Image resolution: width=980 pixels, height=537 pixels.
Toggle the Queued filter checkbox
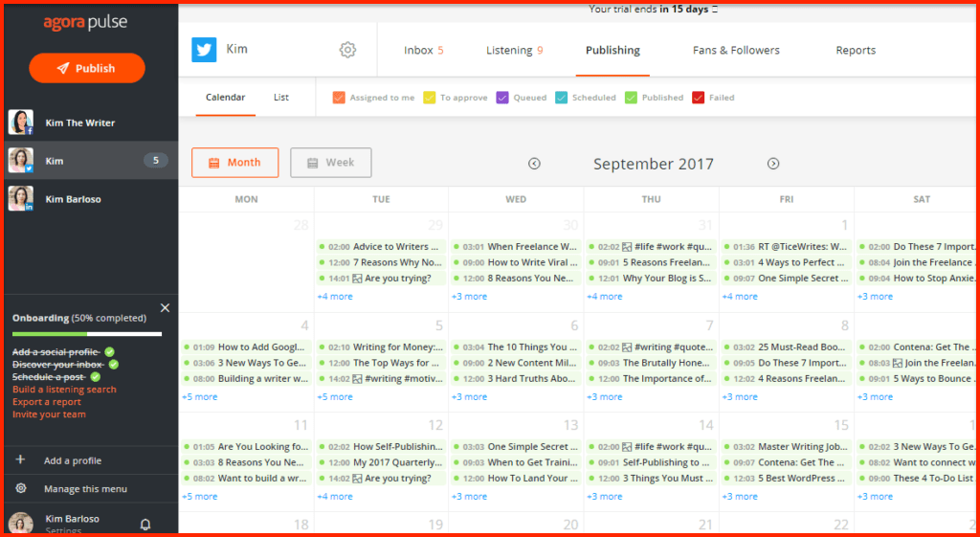pyautogui.click(x=502, y=98)
